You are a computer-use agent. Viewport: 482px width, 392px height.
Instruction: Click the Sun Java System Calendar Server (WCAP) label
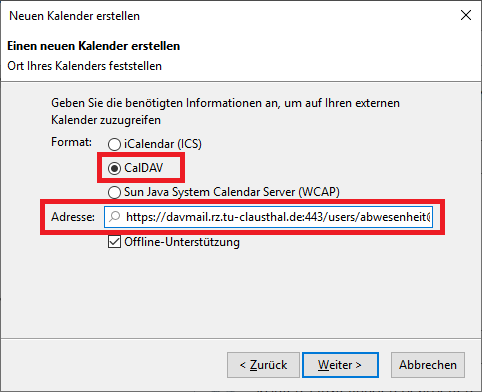pos(232,192)
